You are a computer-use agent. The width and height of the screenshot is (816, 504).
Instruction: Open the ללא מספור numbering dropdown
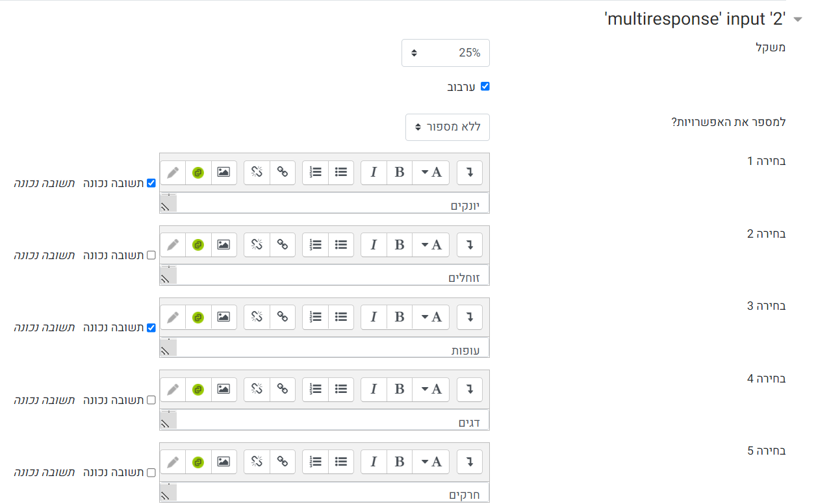448,127
